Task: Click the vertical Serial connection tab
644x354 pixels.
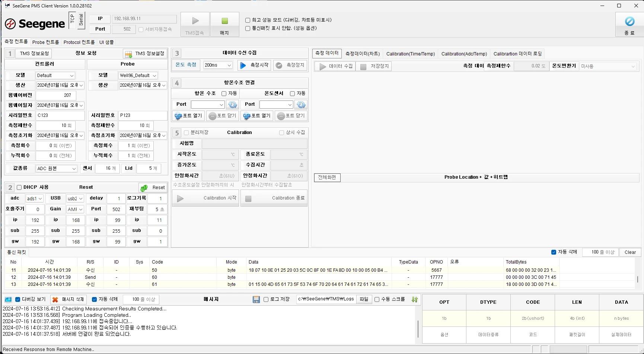Action: point(81,20)
